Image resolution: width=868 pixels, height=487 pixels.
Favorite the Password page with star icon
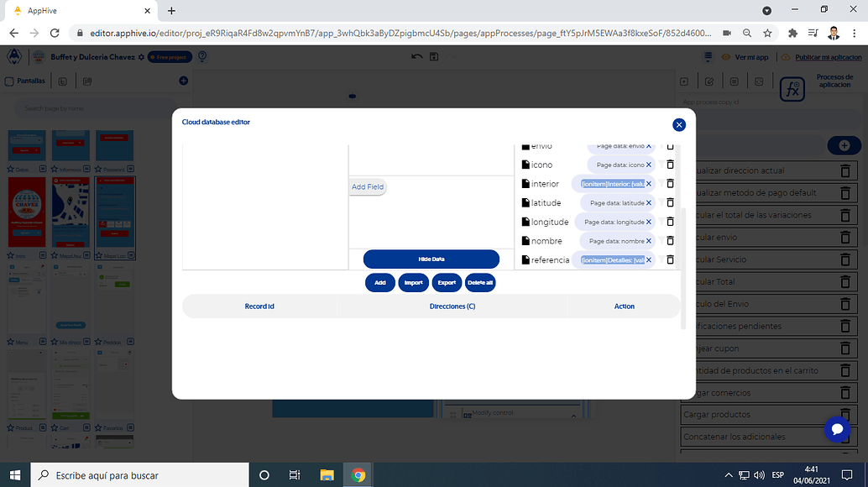98,169
